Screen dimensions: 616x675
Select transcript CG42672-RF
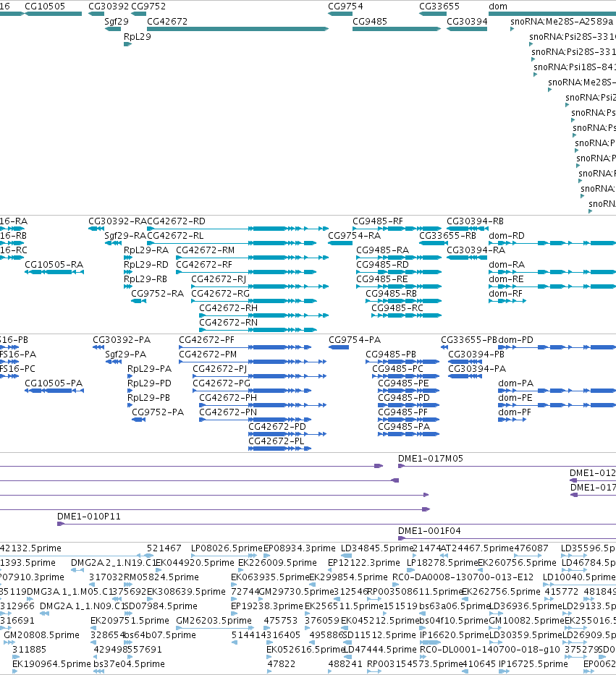(246, 272)
